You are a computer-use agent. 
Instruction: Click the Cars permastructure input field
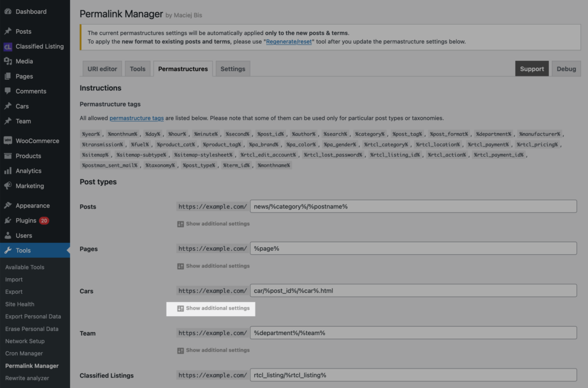click(413, 290)
